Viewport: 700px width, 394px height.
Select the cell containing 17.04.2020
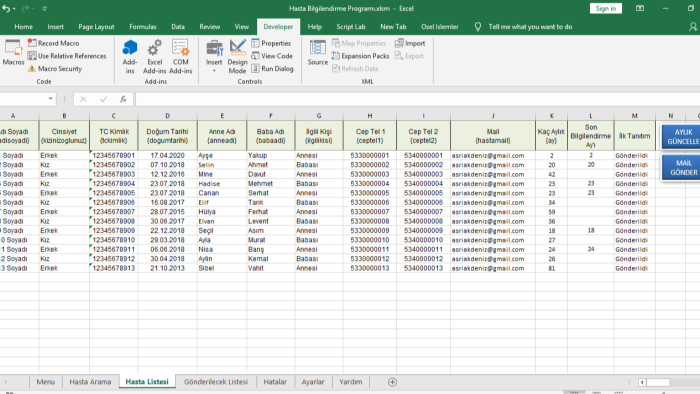[167, 155]
